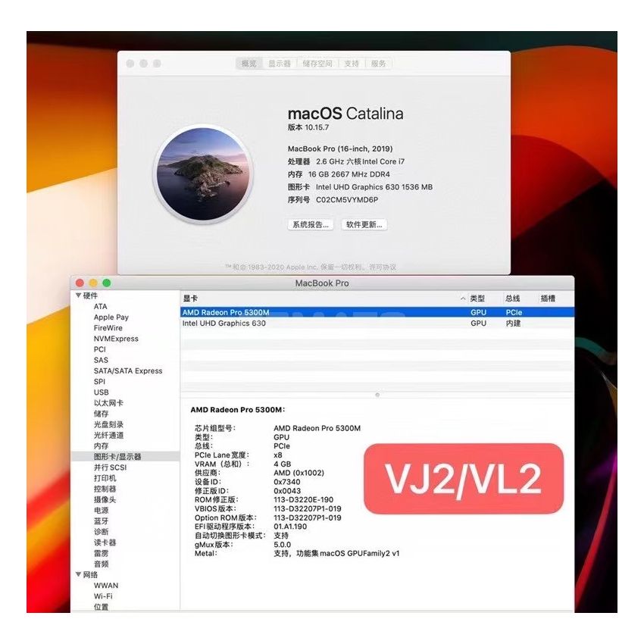Screen dimensions: 644x644
Task: Select the Intel UHD Graphics 630 row
Action: (377, 324)
